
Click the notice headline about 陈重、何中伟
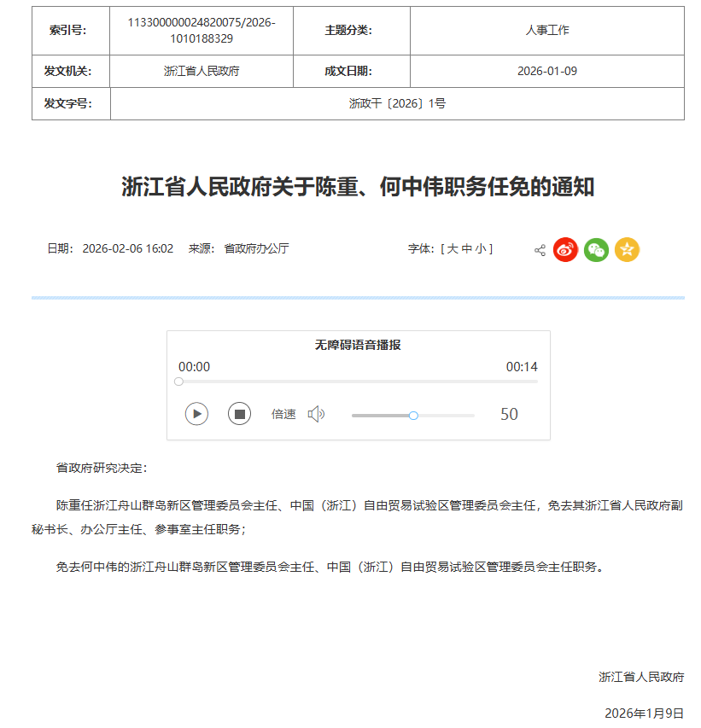[358, 187]
